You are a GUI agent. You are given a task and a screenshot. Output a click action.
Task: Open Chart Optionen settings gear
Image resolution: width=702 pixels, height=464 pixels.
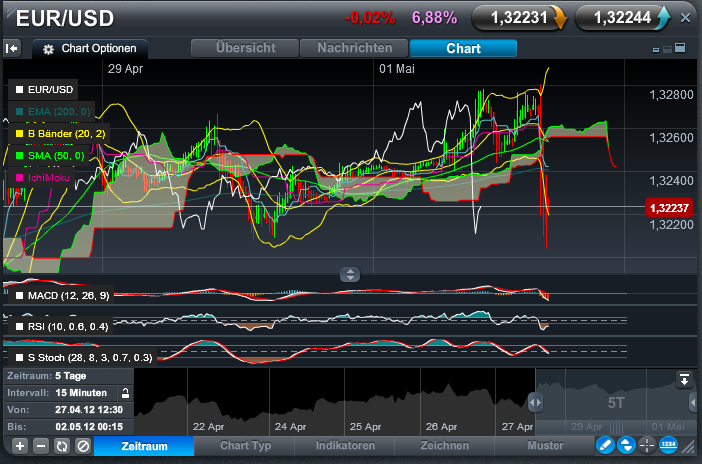pos(48,49)
